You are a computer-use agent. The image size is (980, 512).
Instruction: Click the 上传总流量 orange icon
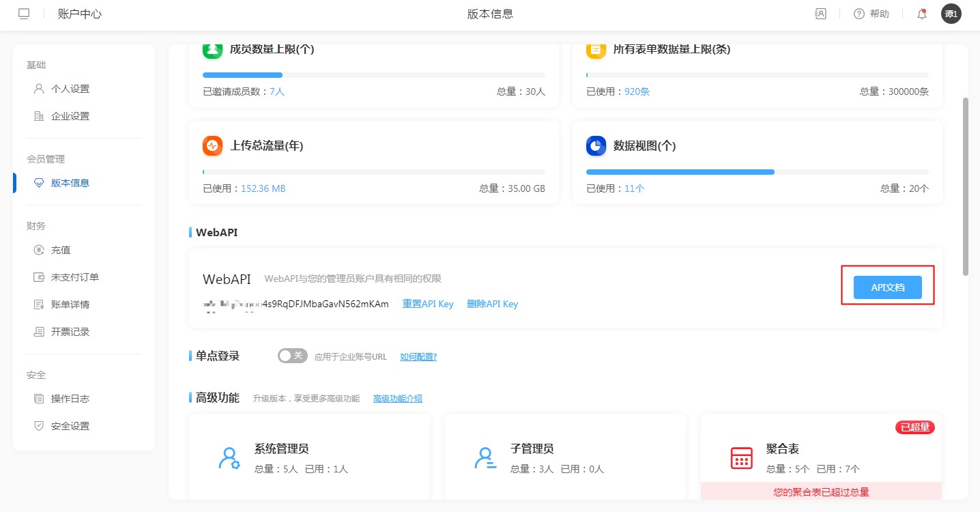click(213, 145)
